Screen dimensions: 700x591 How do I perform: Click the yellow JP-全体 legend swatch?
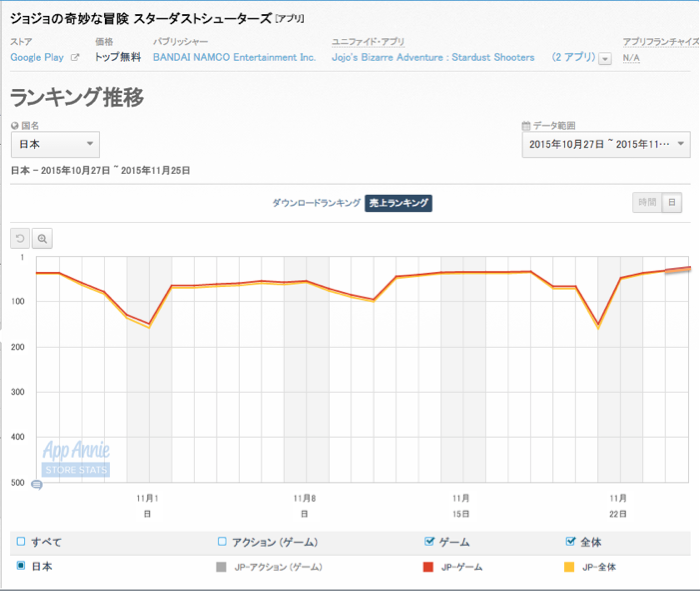[x=569, y=567]
